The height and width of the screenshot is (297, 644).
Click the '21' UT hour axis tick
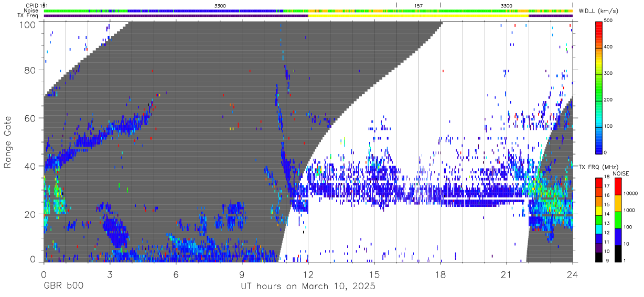[x=507, y=274]
